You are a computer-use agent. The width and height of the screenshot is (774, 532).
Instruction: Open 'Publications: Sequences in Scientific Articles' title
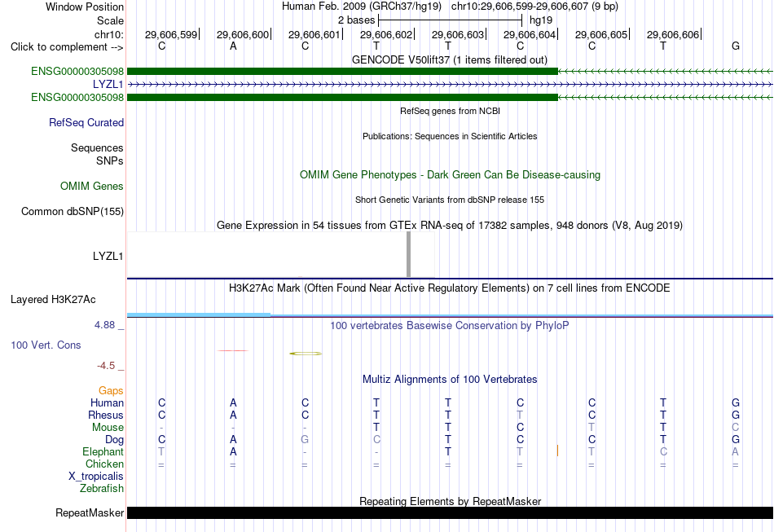pos(450,136)
